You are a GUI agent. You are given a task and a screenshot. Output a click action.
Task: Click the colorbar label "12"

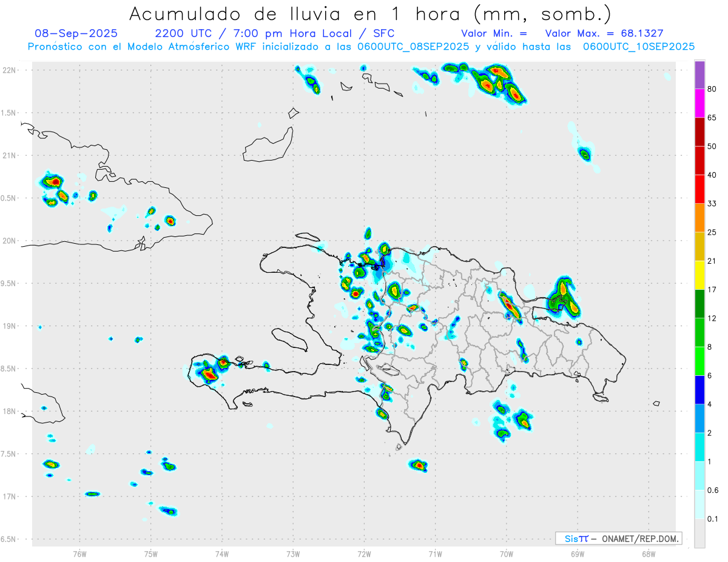coord(712,318)
